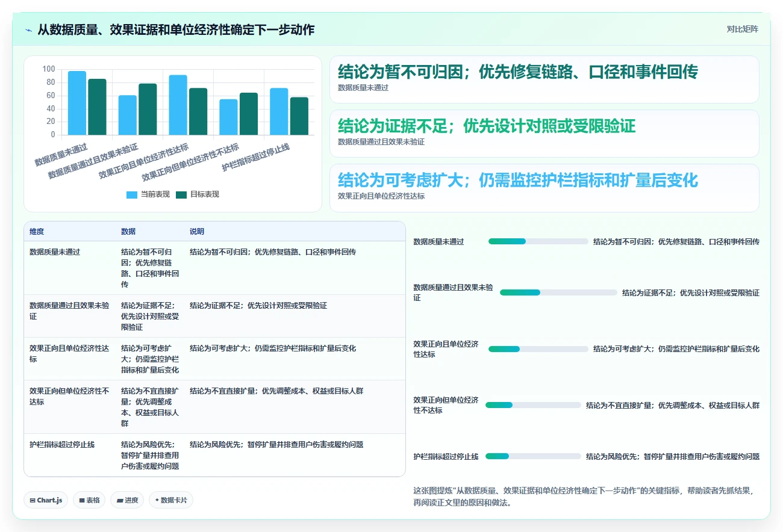Toggle the 当前表现 legend swatch
783x532 pixels.
[x=132, y=194]
